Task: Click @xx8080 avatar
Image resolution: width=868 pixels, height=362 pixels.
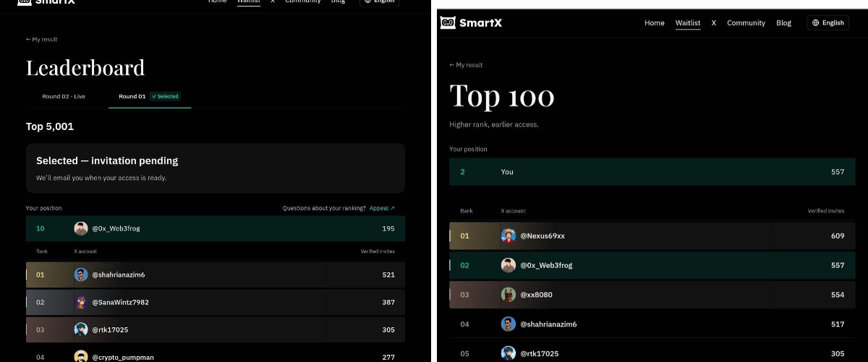Action: pos(509,295)
